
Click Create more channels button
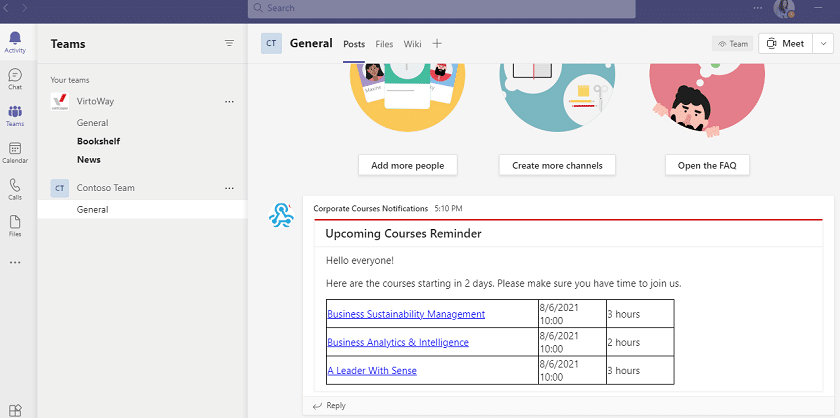click(557, 166)
